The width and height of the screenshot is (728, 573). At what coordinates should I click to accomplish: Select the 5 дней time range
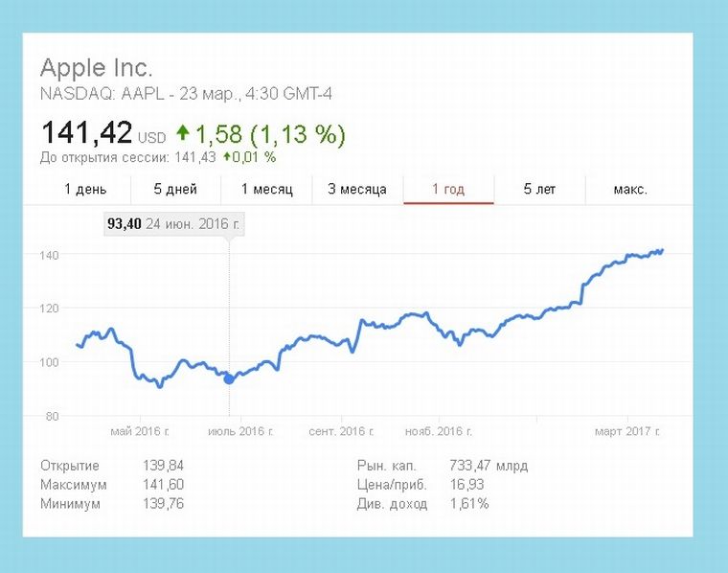click(x=175, y=189)
